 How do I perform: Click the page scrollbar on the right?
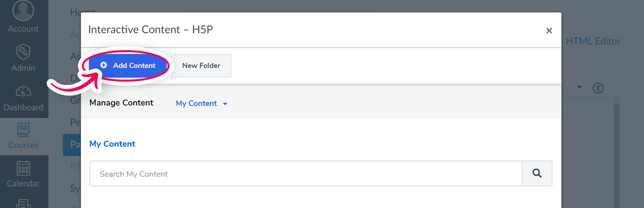(616, 153)
